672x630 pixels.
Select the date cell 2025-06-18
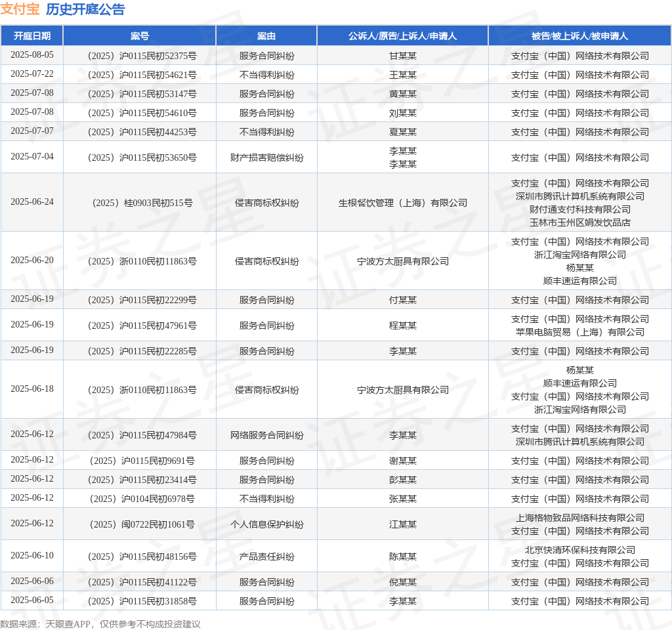tap(32, 388)
